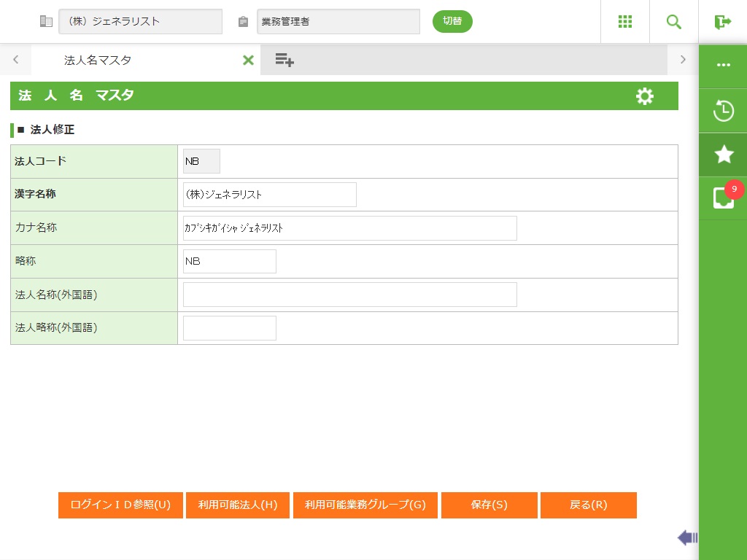Focus the 略称 input field

click(230, 262)
